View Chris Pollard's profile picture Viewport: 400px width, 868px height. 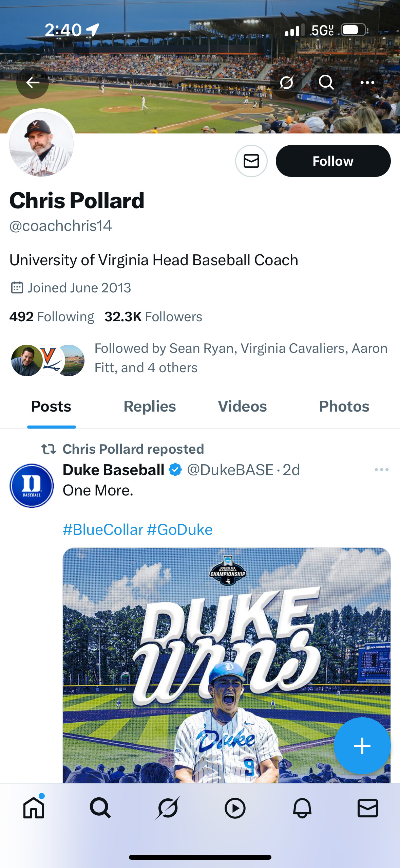coord(41,144)
